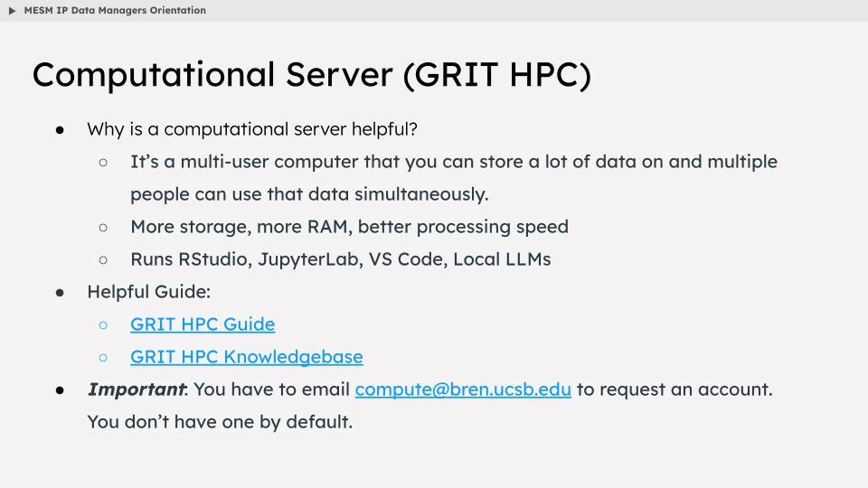Expand the MESM IP Data Managers Orientation triangle
Viewport: 868px width, 488px height.
[x=12, y=11]
